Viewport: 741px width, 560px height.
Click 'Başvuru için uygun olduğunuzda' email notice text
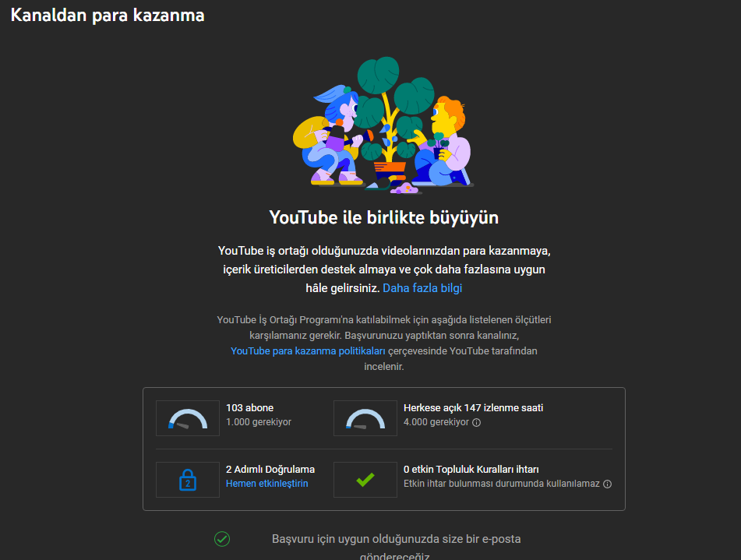pyautogui.click(x=396, y=548)
